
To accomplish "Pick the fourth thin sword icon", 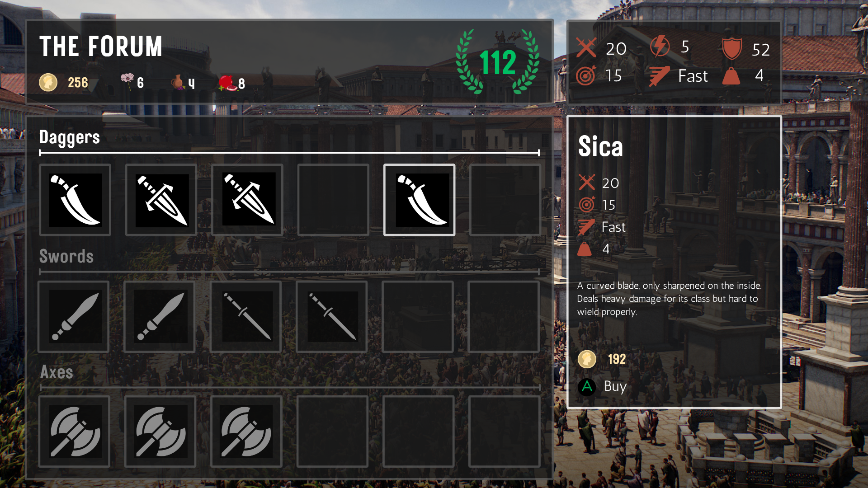I will coord(332,316).
